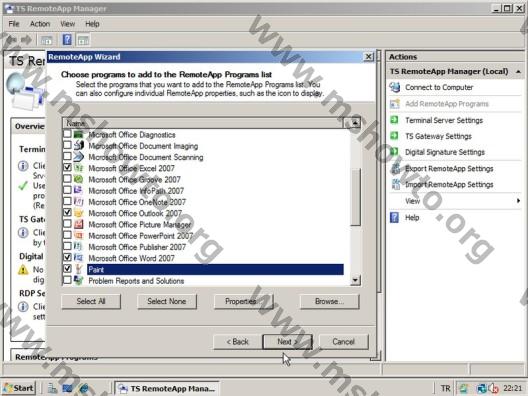
Task: Click the Start button on taskbar
Action: coord(20,388)
